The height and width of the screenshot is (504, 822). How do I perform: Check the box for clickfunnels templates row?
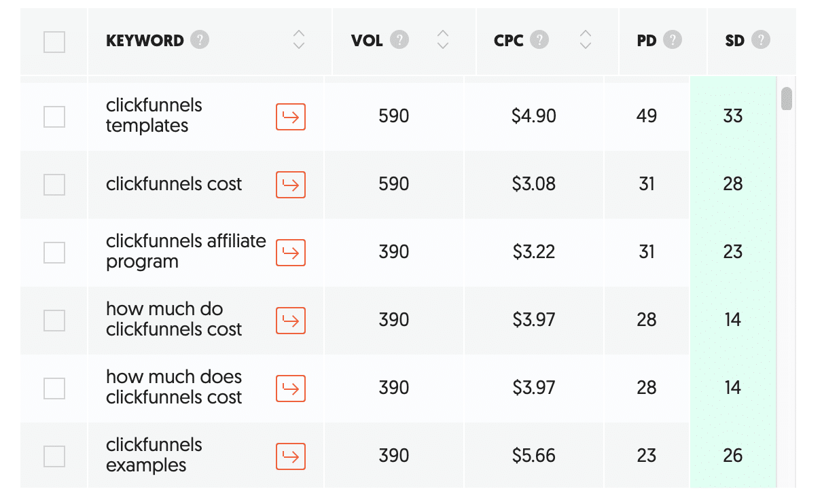pyautogui.click(x=54, y=117)
